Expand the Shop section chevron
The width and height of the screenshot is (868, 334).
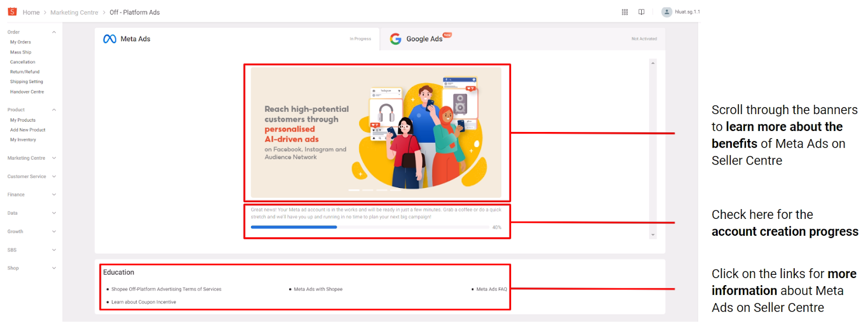tap(54, 268)
